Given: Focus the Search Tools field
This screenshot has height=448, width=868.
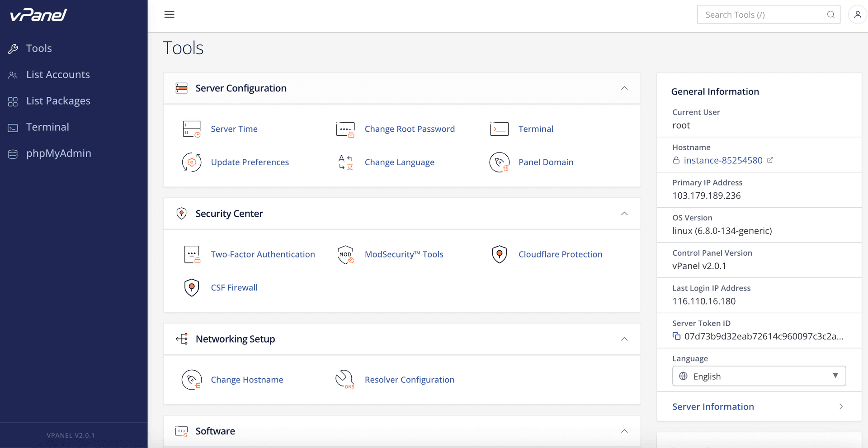Looking at the screenshot, I should (x=769, y=14).
